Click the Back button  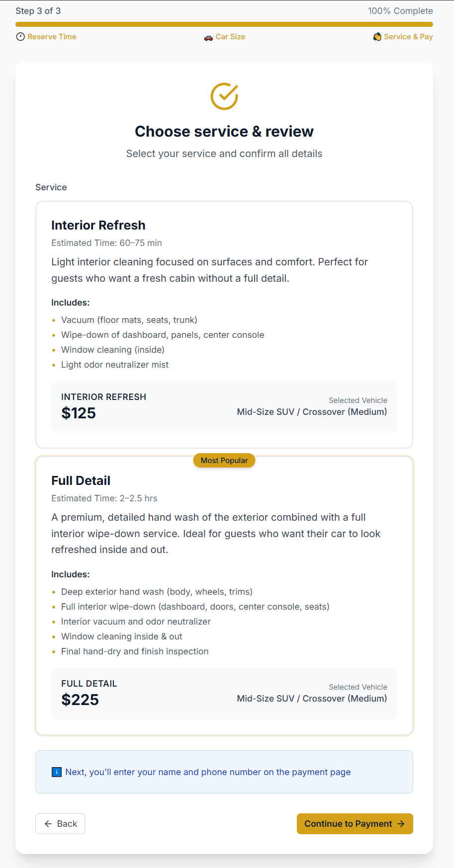coord(60,824)
